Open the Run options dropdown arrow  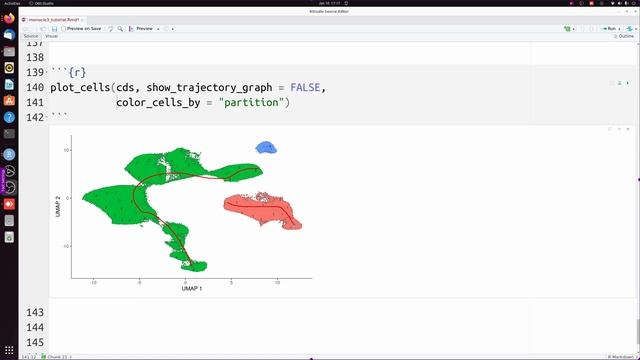pyautogui.click(x=619, y=29)
